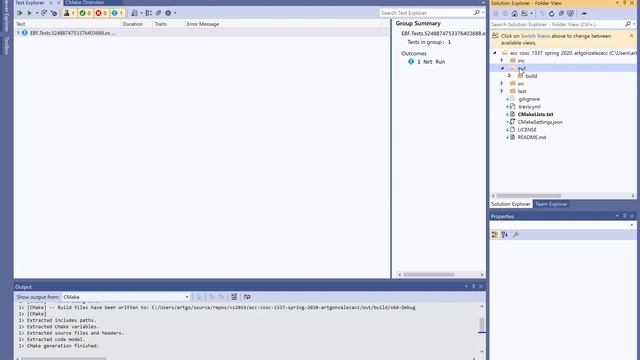Open Test Explorer settings gear

168,13
